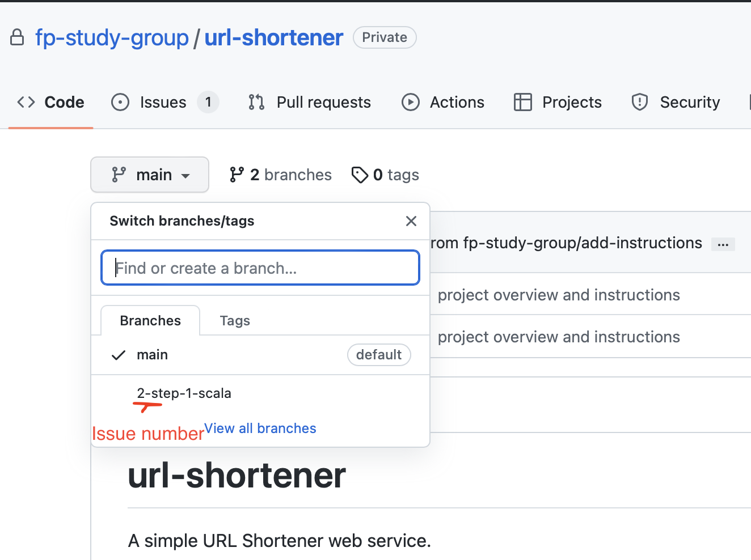751x560 pixels.
Task: Focus the Find or create a branch field
Action: click(260, 268)
